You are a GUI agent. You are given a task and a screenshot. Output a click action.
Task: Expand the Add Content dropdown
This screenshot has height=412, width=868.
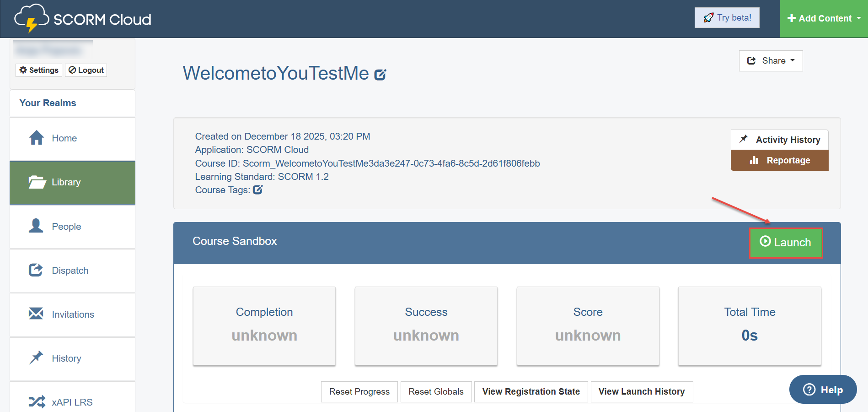[x=824, y=18]
